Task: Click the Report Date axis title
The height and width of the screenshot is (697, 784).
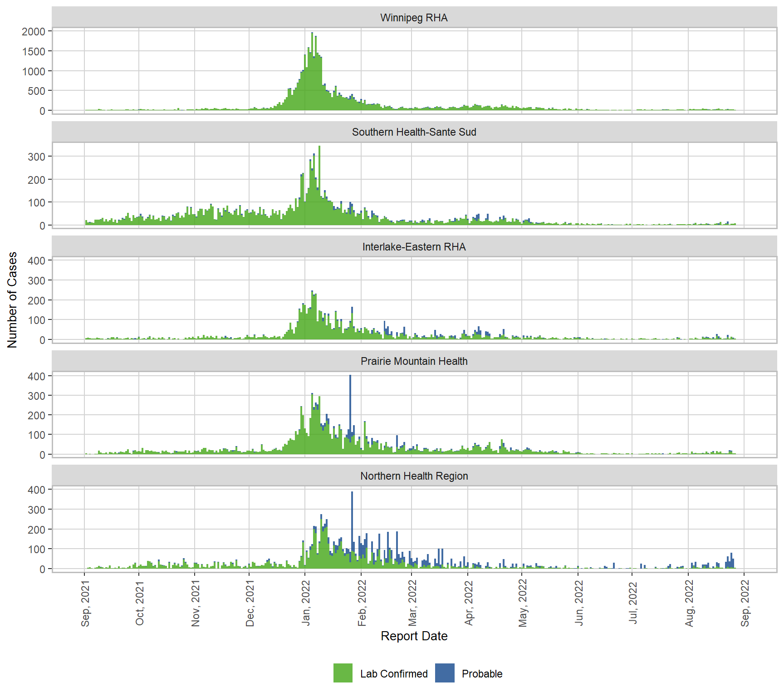Action: point(414,636)
